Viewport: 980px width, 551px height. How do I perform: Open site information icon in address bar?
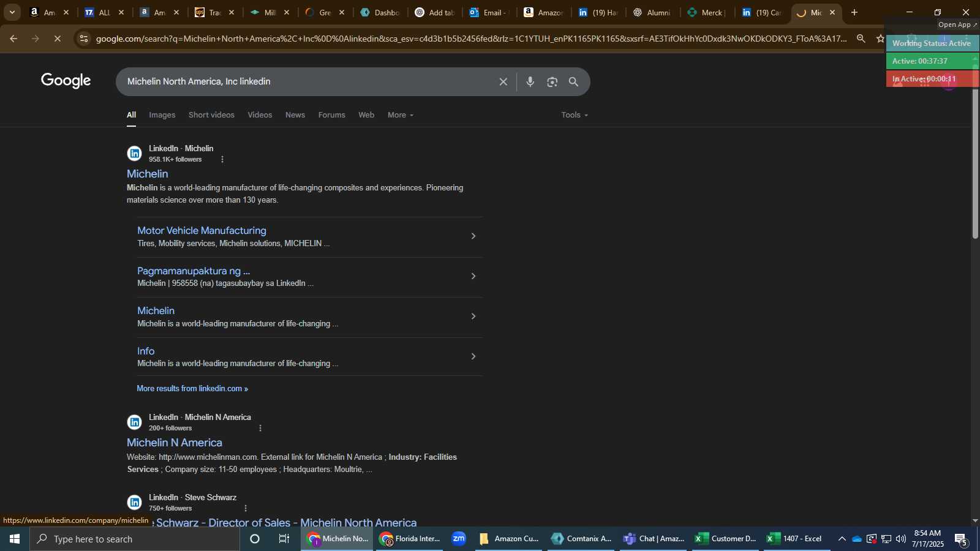[84, 39]
